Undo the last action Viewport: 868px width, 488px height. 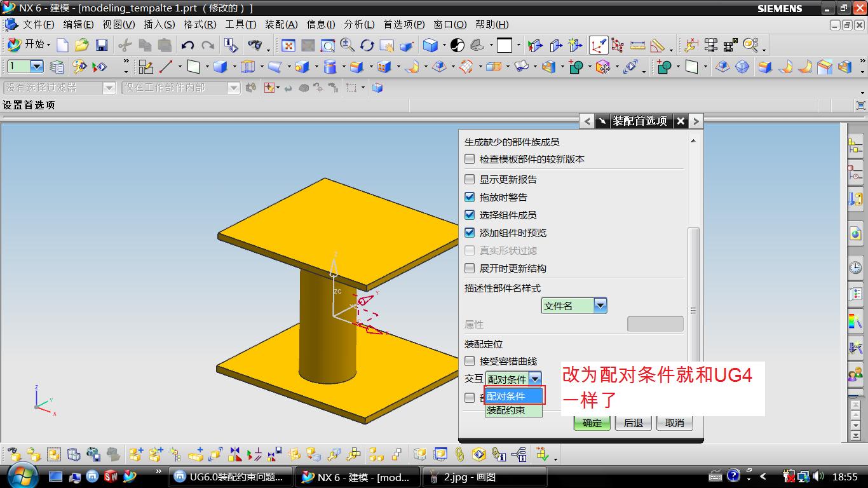[x=187, y=45]
